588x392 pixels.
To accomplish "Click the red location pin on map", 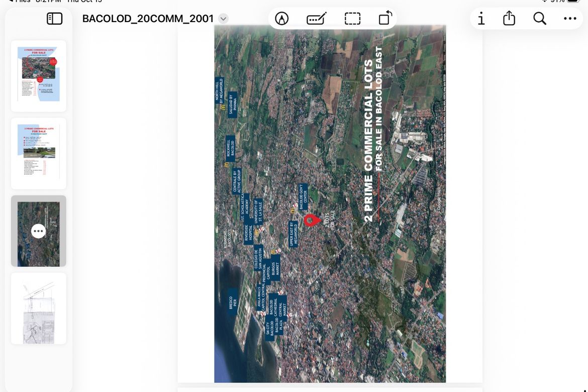I will [x=311, y=220].
